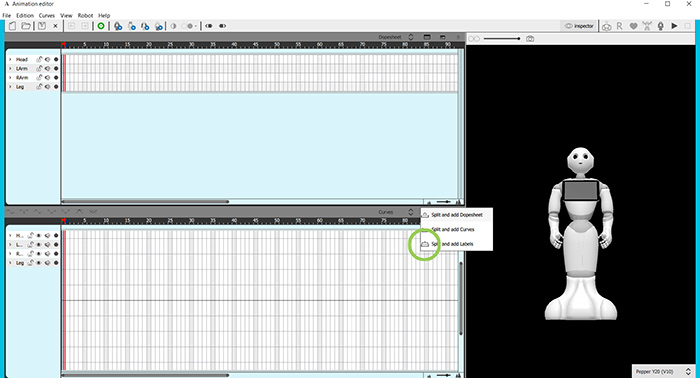
Task: Save the animation via toolbar
Action: click(42, 26)
